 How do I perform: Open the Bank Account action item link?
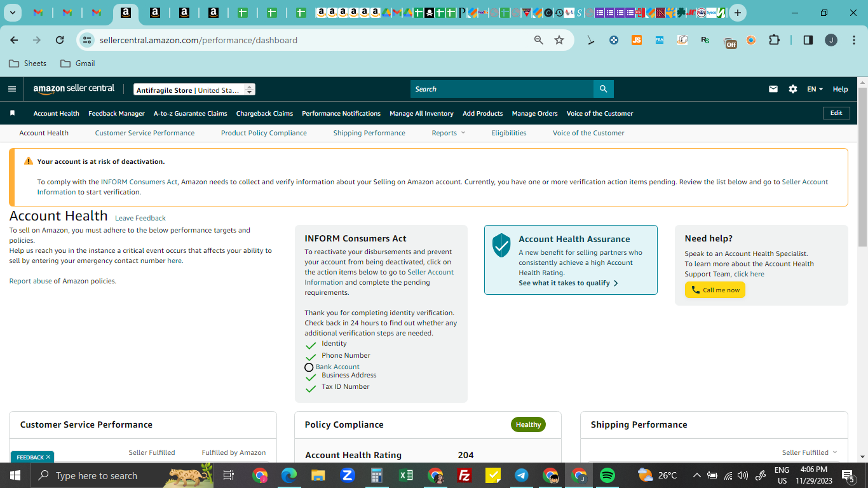[337, 367]
